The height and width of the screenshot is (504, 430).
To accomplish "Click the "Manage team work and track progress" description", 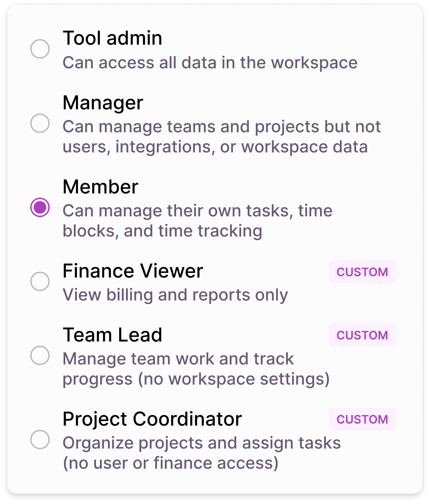I will tap(196, 369).
